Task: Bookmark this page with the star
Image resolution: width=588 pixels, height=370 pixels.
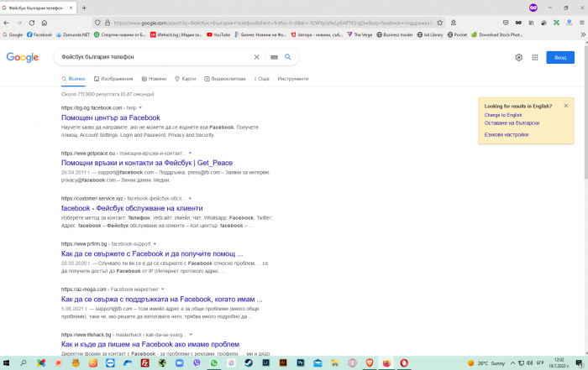Action: click(440, 23)
